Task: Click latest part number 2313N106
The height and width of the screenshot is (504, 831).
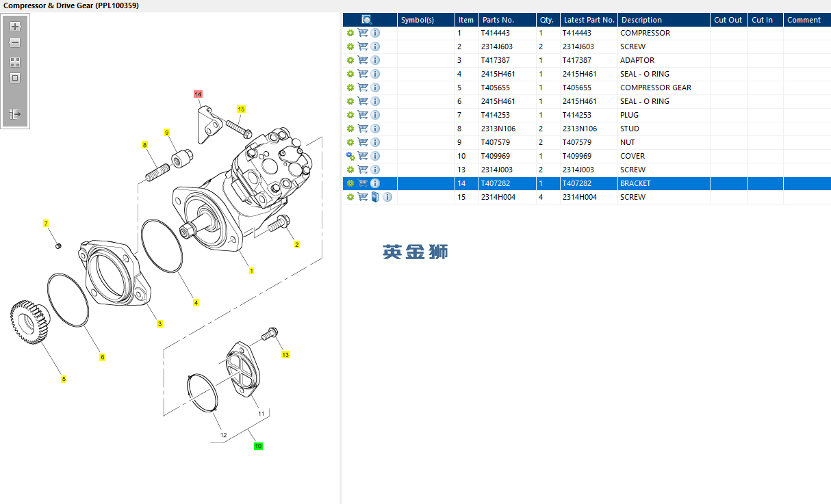Action: tap(580, 129)
